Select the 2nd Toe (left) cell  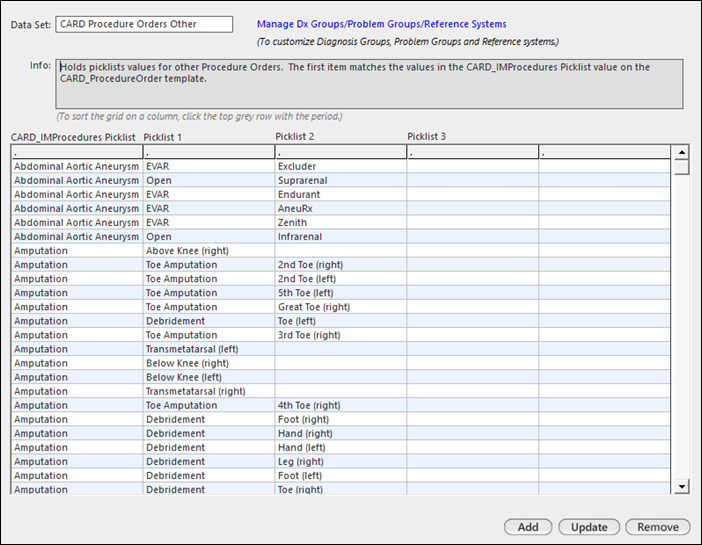(341, 279)
